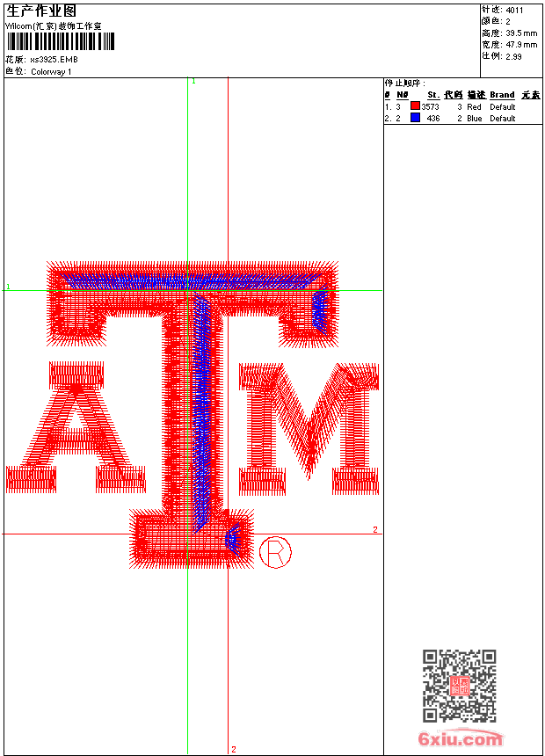The width and height of the screenshot is (545, 756).
Task: Click the red marker '2' at bottom of guide
Action: click(x=234, y=749)
